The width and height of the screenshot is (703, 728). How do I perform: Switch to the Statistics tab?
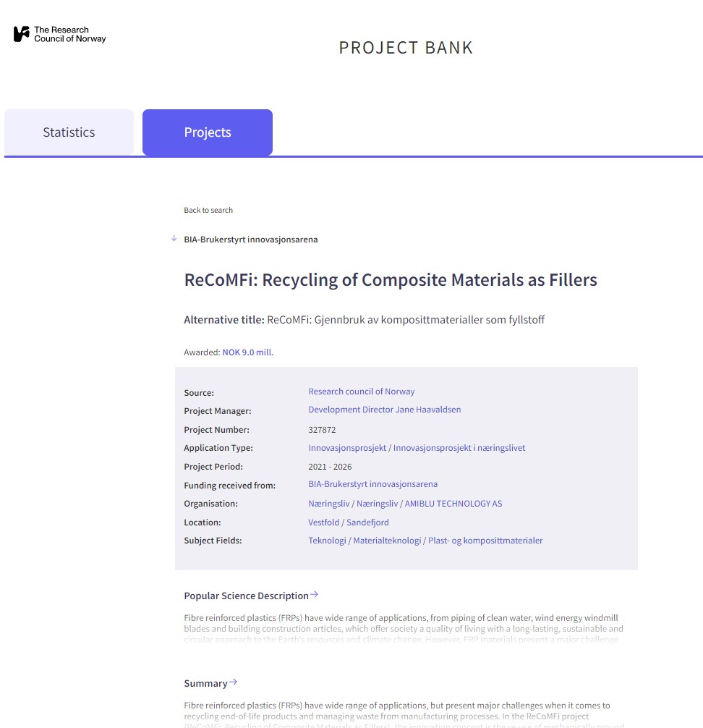(69, 132)
